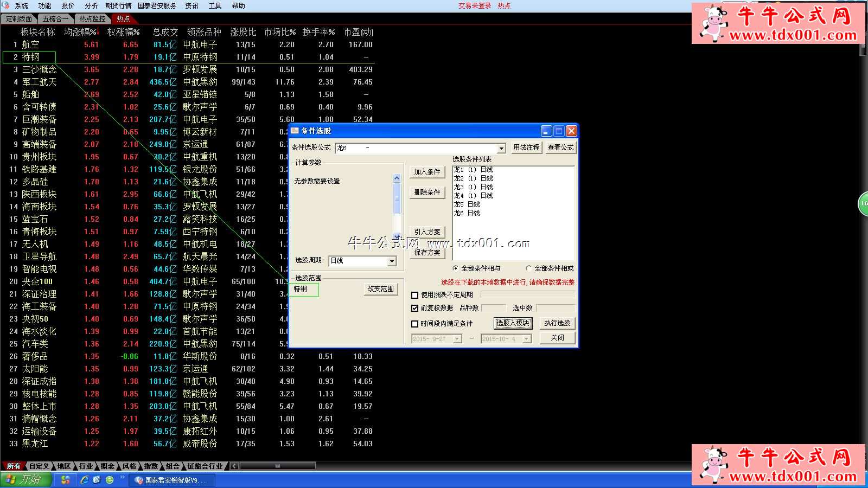Expand hidden quick-launch items chevron

[x=122, y=478]
